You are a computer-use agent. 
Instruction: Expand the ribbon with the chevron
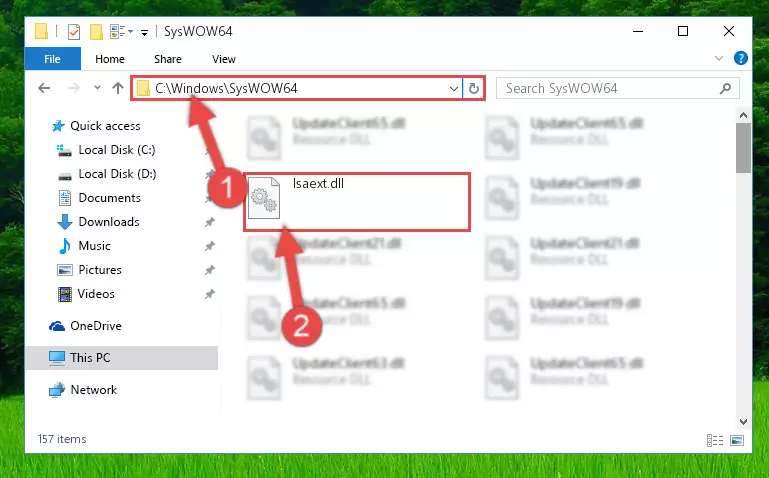tap(718, 58)
